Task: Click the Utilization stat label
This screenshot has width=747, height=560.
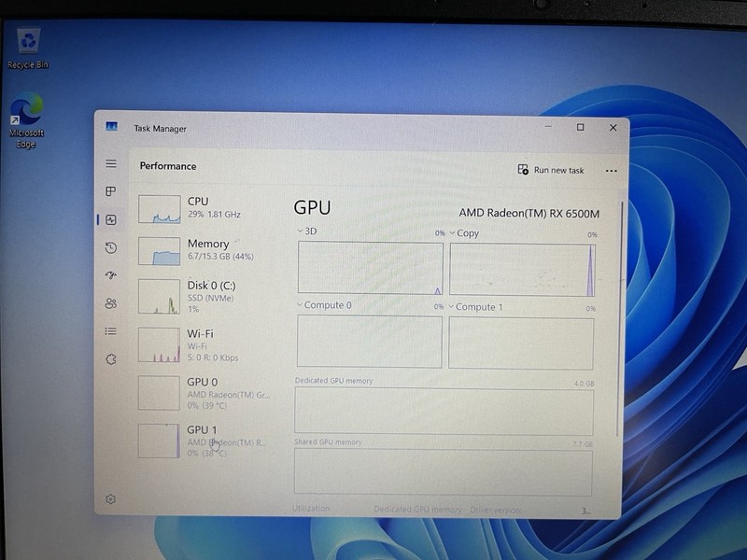Action: pyautogui.click(x=311, y=509)
